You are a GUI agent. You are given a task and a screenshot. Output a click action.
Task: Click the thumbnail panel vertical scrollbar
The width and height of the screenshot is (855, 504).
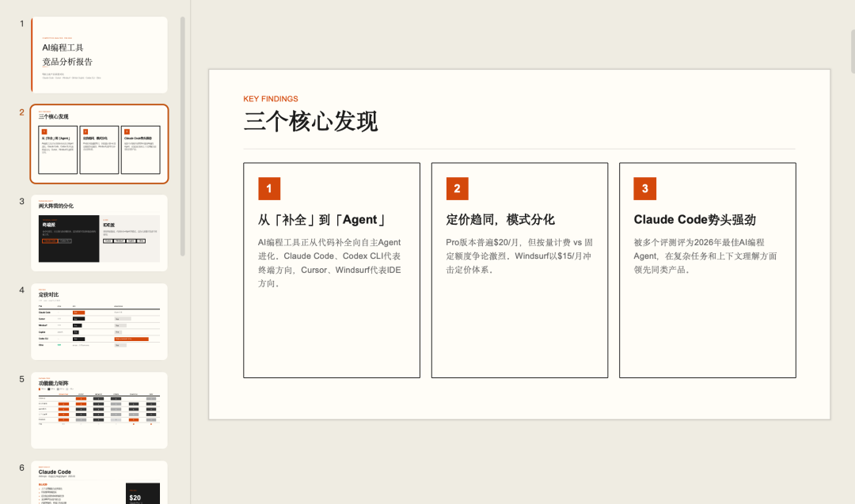click(183, 136)
